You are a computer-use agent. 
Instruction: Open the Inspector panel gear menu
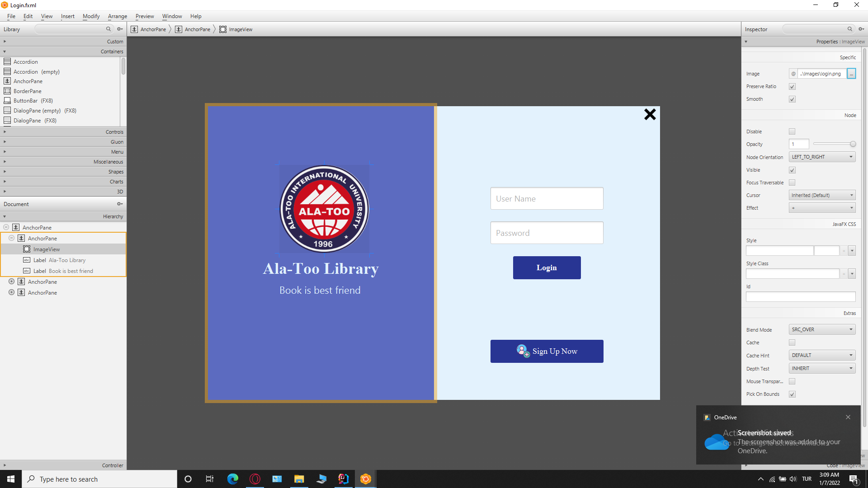click(861, 29)
